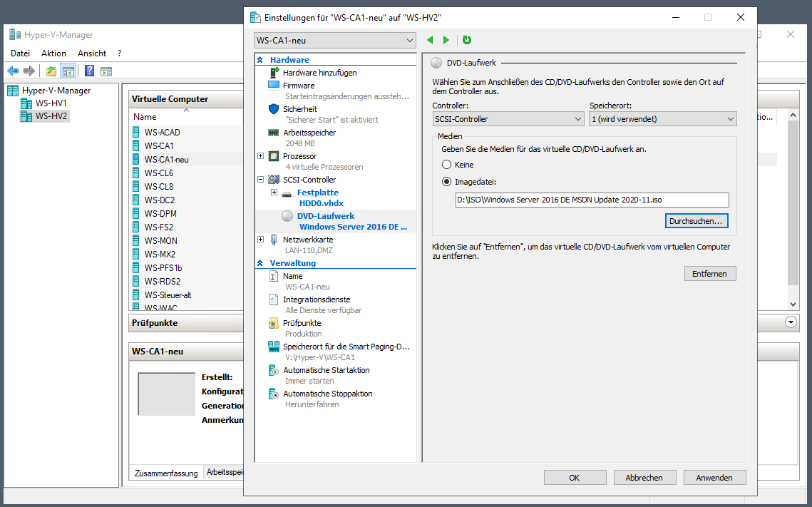The width and height of the screenshot is (812, 507).
Task: Open the Ansicht menu
Action: pos(92,53)
